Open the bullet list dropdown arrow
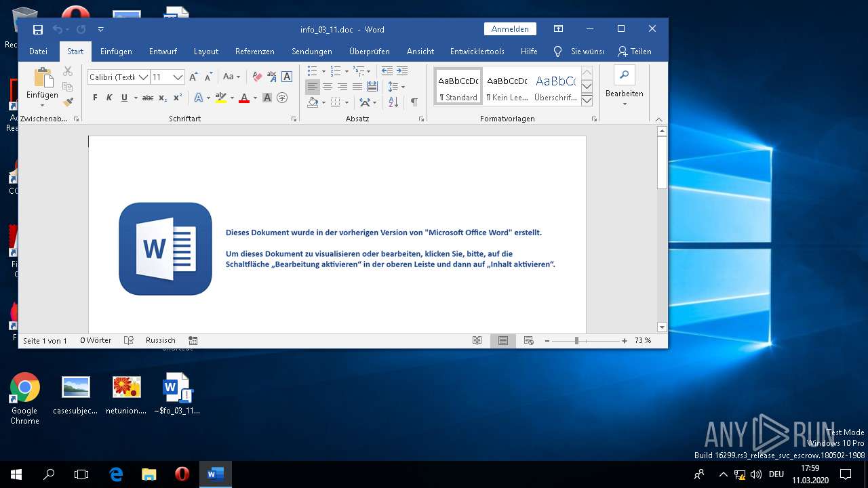Image resolution: width=868 pixels, height=488 pixels. (323, 71)
